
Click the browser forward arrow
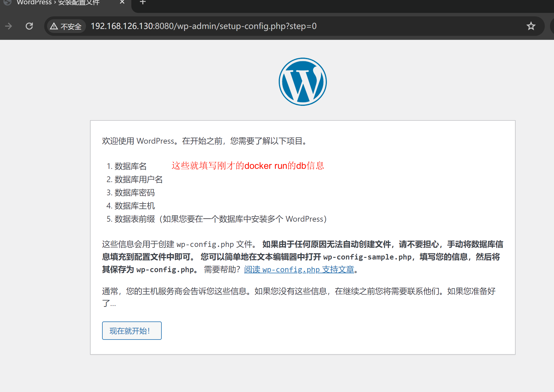tap(9, 26)
